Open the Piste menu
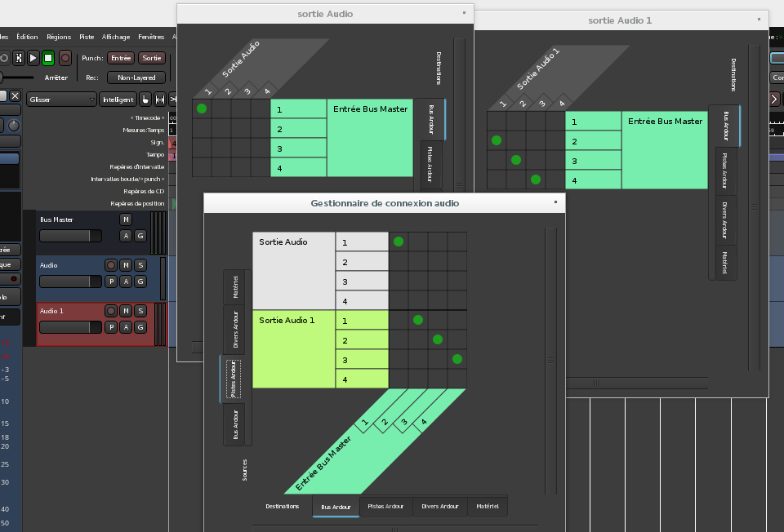 point(87,37)
